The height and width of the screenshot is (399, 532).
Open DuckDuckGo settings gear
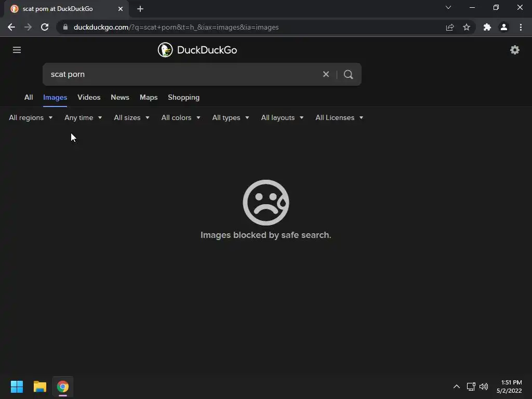(x=515, y=50)
